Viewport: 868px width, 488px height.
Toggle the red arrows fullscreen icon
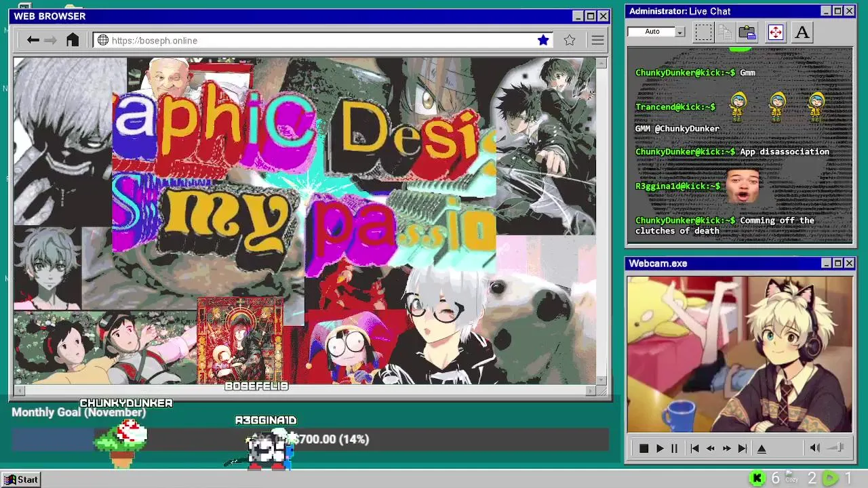(775, 32)
